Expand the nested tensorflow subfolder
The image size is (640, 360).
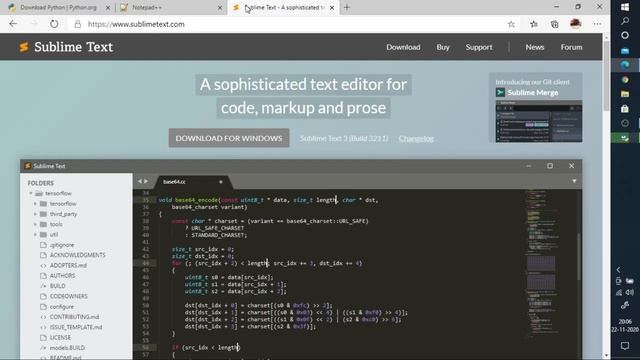pyautogui.click(x=36, y=203)
